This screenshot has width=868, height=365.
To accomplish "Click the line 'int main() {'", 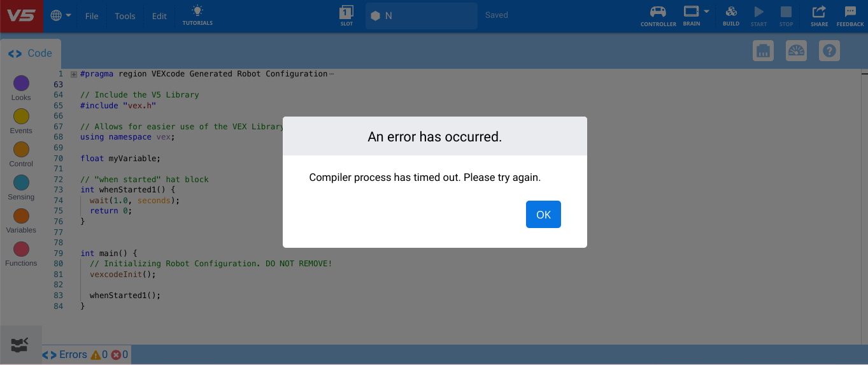I will click(x=108, y=253).
